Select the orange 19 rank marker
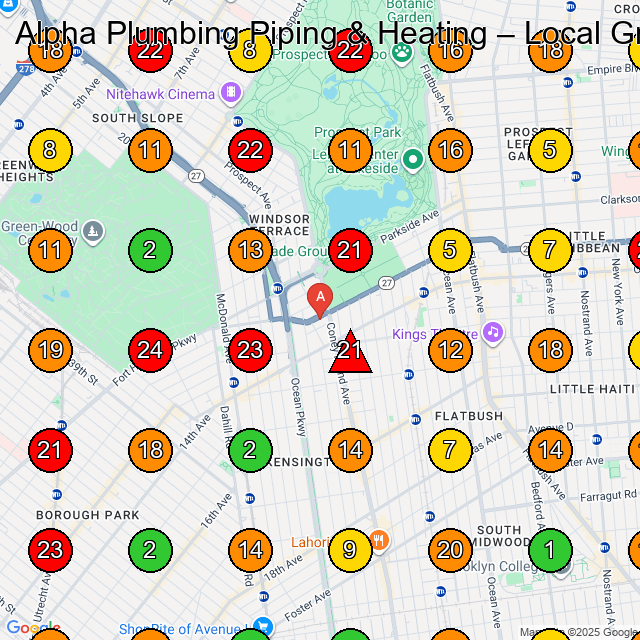 tap(50, 350)
